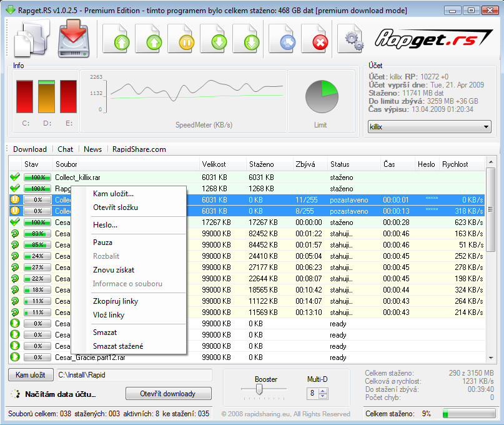The width and height of the screenshot is (504, 425).
Task: Sort by the Velikost column header
Action: click(223, 164)
